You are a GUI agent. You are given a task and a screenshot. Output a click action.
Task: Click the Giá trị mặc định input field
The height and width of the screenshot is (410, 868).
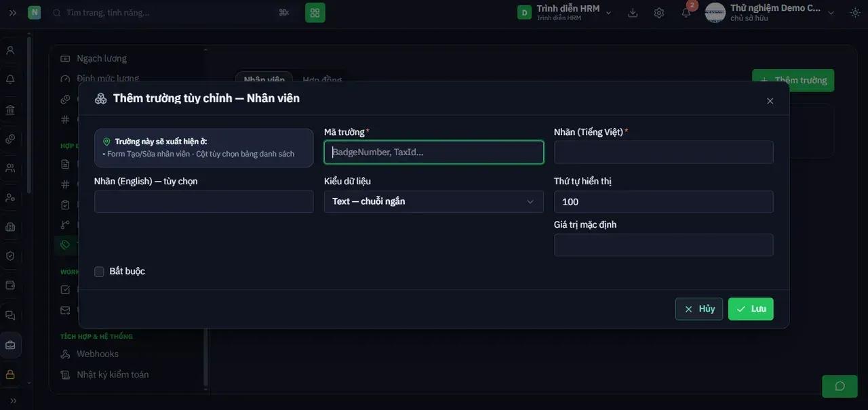[x=664, y=245]
